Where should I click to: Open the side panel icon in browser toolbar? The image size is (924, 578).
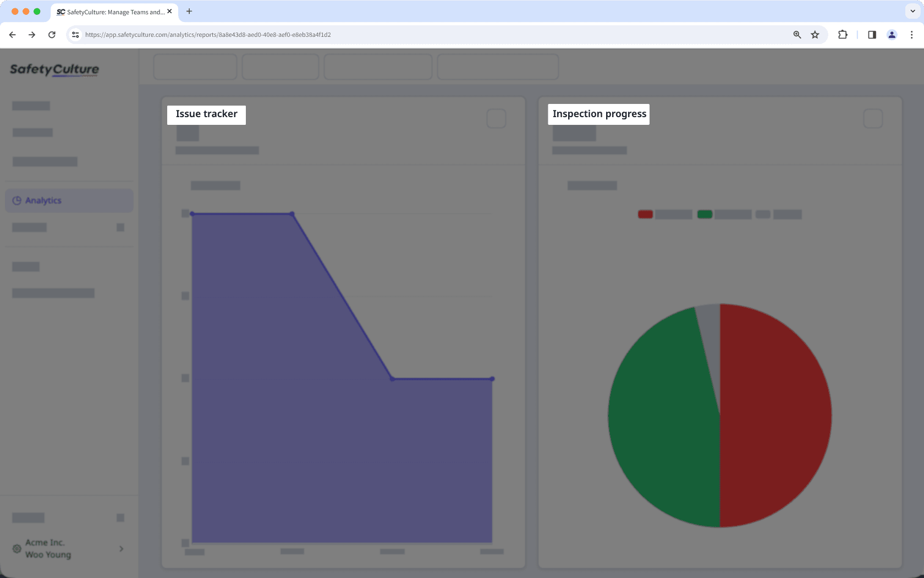[871, 34]
